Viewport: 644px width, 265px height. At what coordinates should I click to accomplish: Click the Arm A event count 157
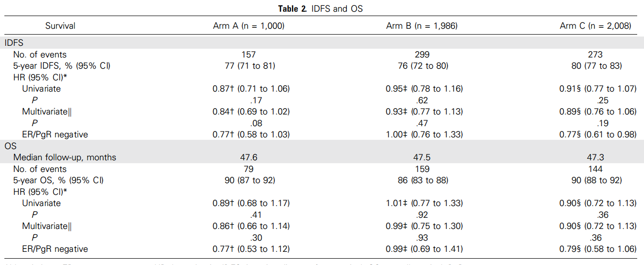[249, 55]
